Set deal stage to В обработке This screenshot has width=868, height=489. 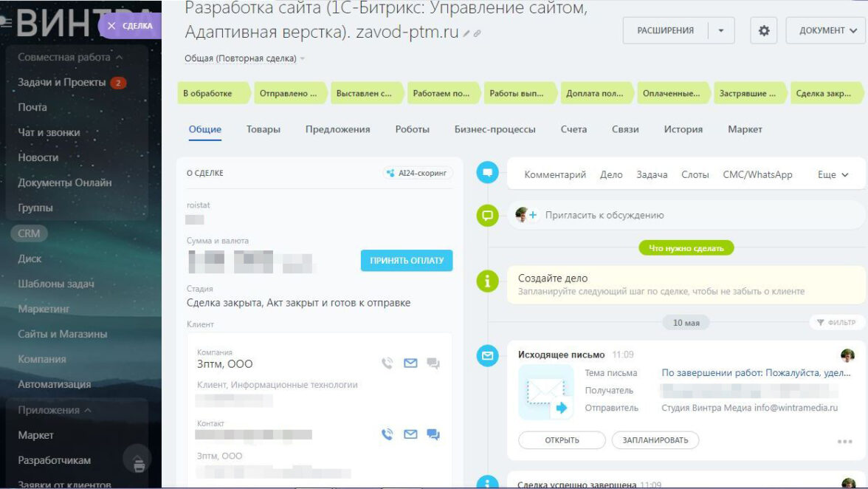(x=214, y=93)
